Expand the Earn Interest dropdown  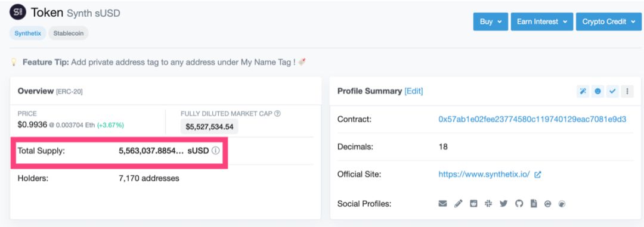(x=541, y=22)
